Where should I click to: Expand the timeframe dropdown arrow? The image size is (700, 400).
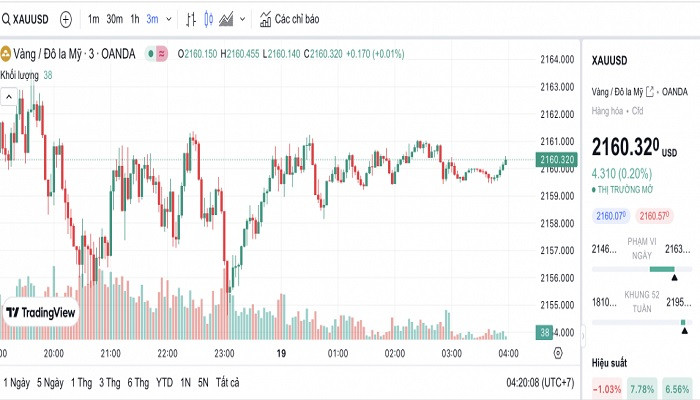pyautogui.click(x=168, y=19)
